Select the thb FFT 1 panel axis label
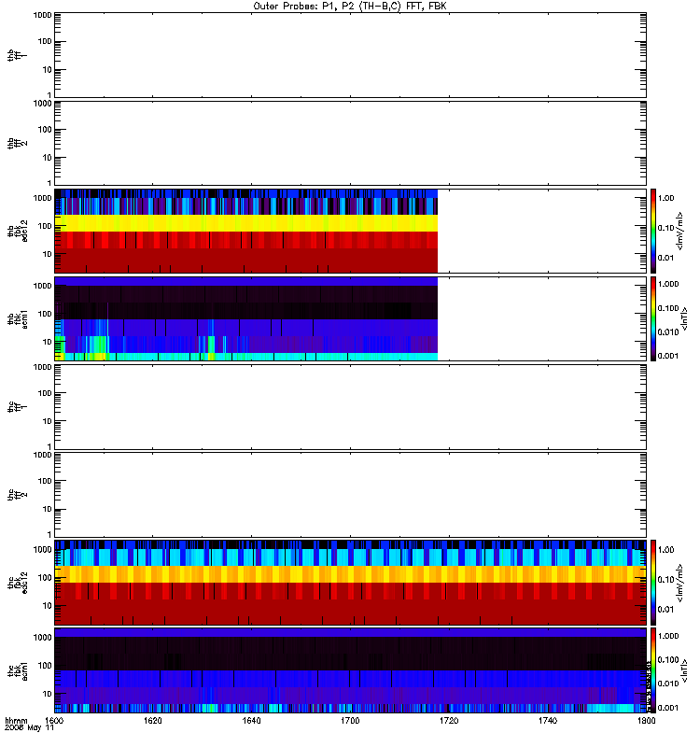The width and height of the screenshot is (700, 747). 17,55
